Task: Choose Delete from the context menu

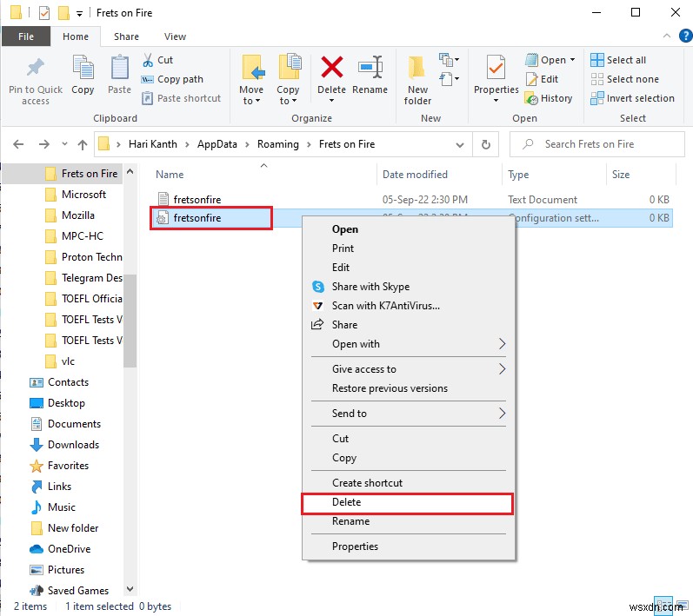Action: point(407,502)
